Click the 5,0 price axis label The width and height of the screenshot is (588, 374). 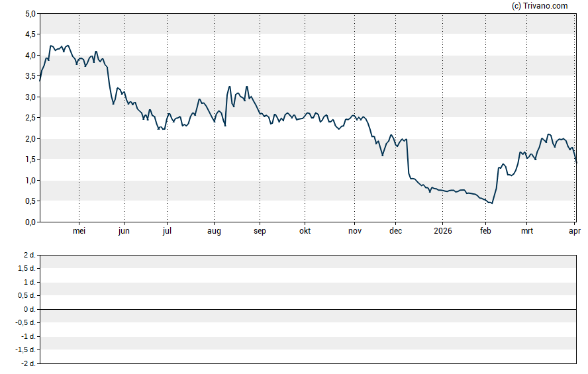[x=30, y=14]
